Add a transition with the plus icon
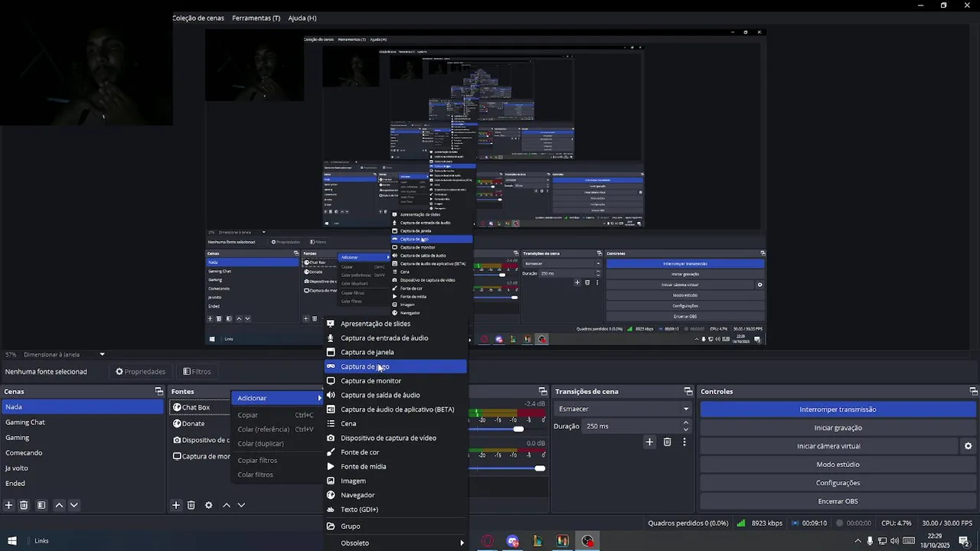 pos(649,442)
